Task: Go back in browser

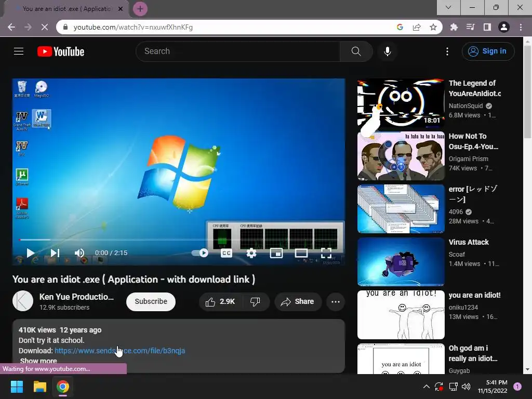Action: tap(11, 27)
